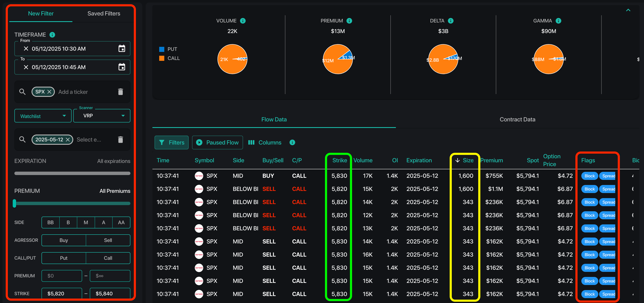The width and height of the screenshot is (644, 303).
Task: Toggle the Sell aggressor filter
Action: [x=108, y=240]
